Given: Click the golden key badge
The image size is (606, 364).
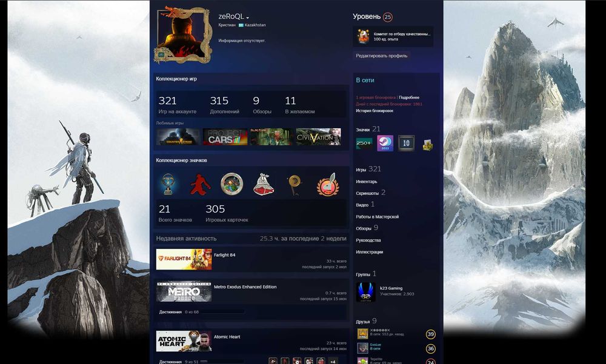Looking at the screenshot, I should 295,184.
